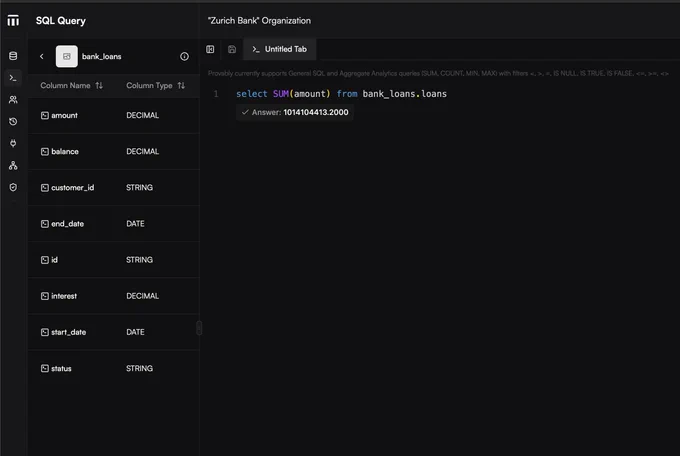Image resolution: width=680 pixels, height=456 pixels.
Task: Select the amount column name
Action: coord(64,115)
